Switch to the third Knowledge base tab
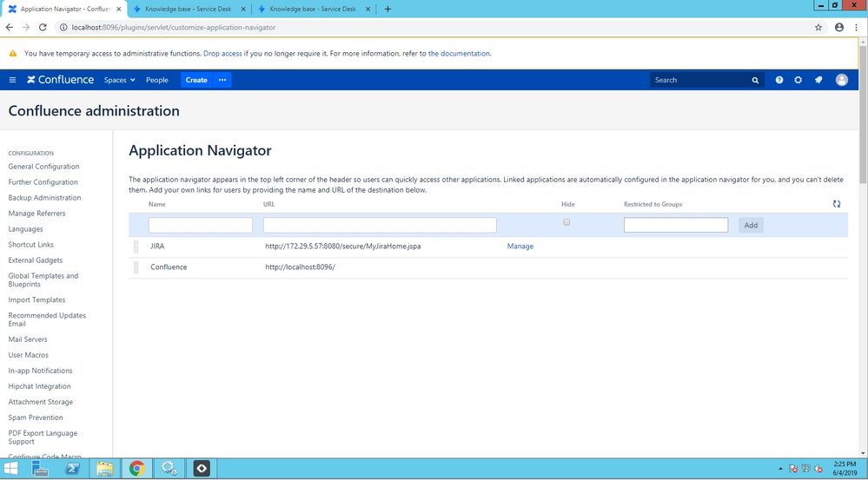 point(313,9)
